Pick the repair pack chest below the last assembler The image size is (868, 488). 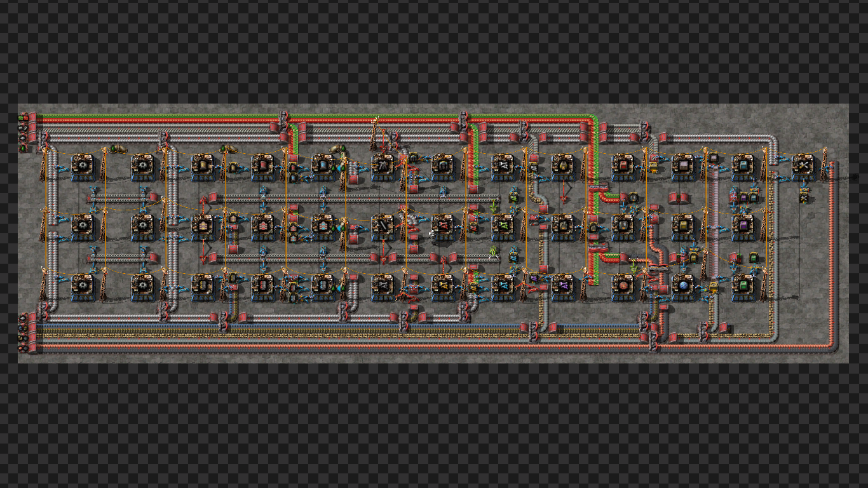pos(803,198)
